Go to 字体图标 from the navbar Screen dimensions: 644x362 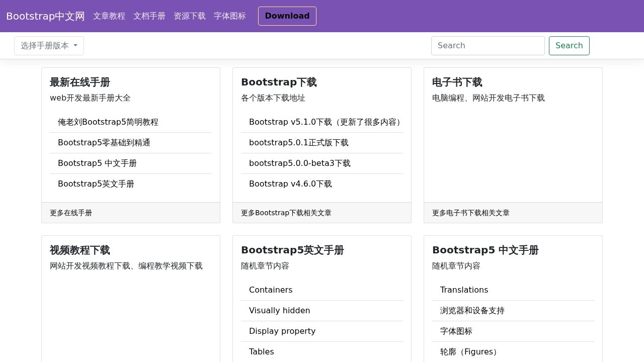[x=230, y=16]
